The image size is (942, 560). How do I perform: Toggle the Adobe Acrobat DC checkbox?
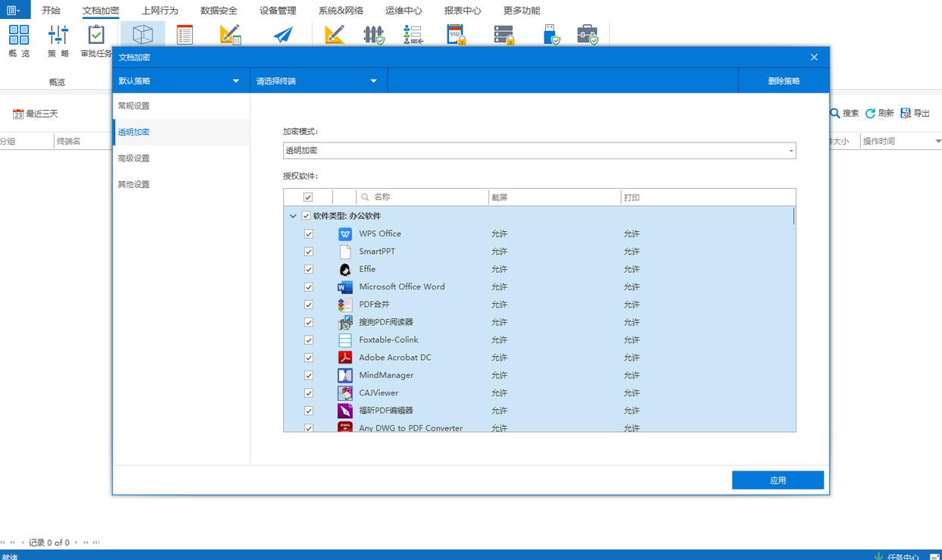309,358
